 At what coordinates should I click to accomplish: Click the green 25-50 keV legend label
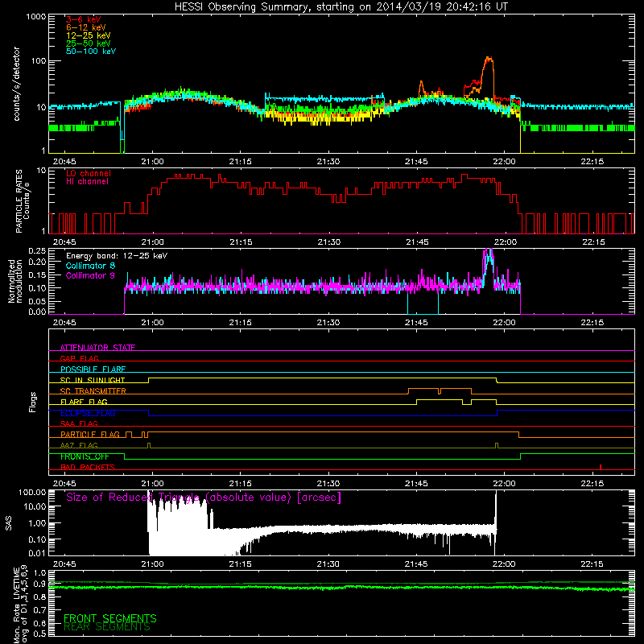point(88,43)
